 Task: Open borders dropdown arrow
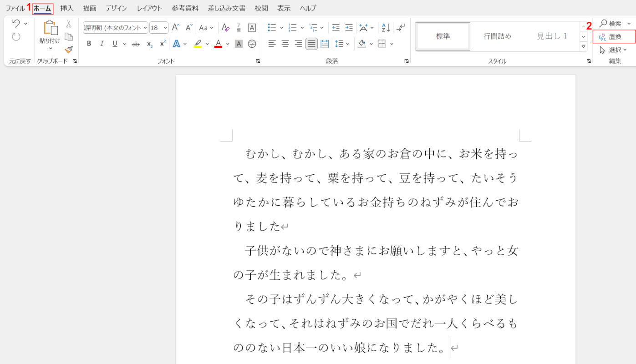coord(392,44)
